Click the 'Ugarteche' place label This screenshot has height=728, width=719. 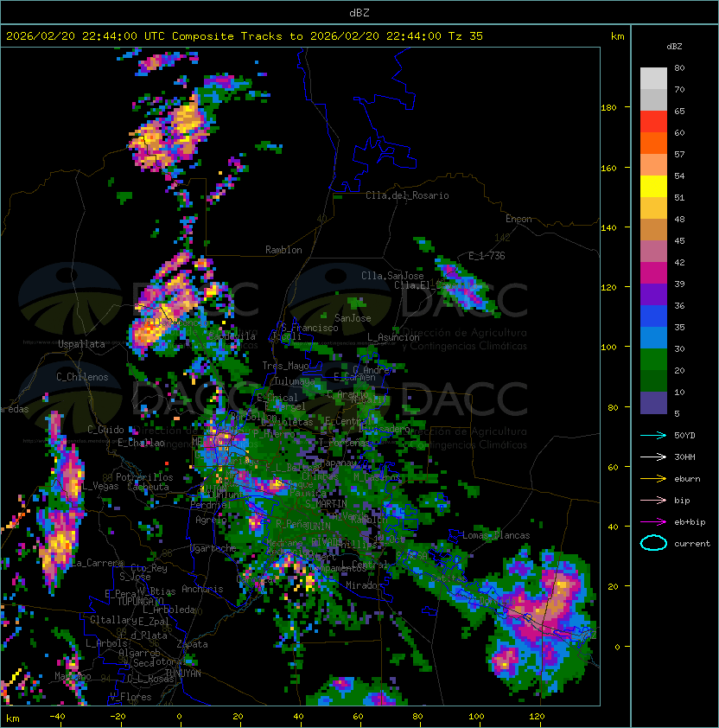(213, 548)
